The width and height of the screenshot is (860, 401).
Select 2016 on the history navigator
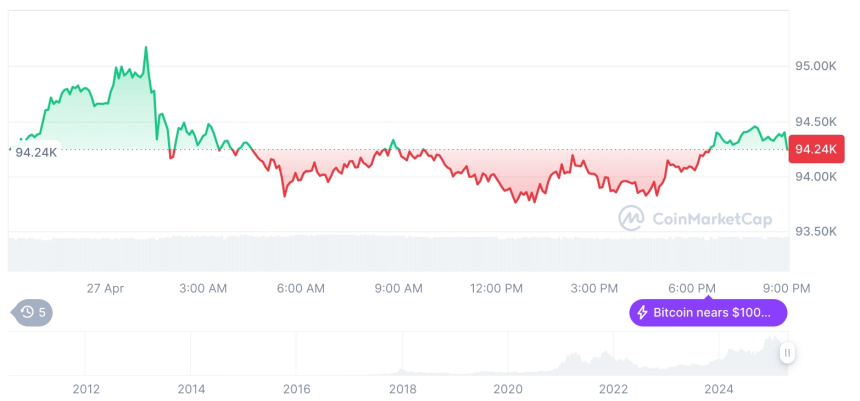click(x=296, y=388)
